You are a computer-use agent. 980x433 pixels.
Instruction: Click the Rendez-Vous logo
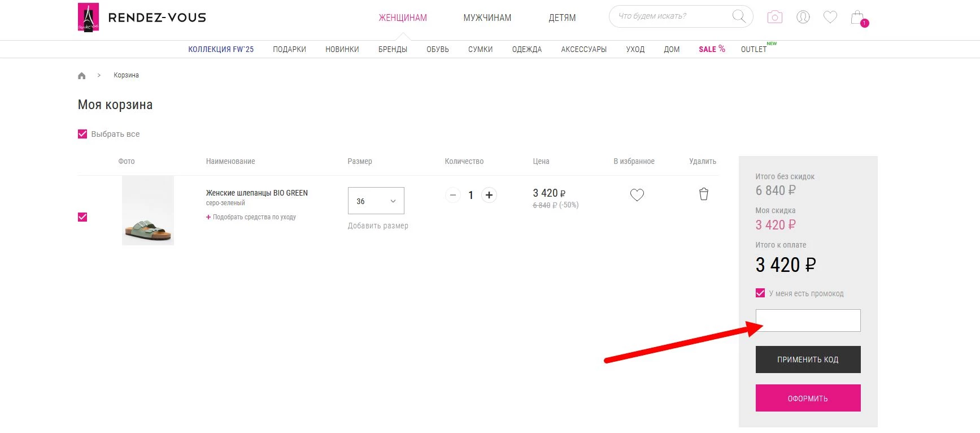click(142, 18)
